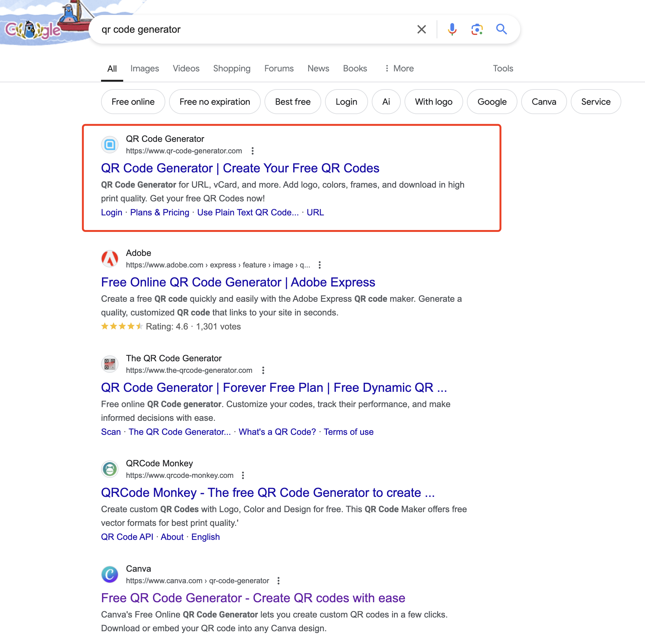This screenshot has height=644, width=645.
Task: Switch to the Images tab
Action: click(144, 68)
